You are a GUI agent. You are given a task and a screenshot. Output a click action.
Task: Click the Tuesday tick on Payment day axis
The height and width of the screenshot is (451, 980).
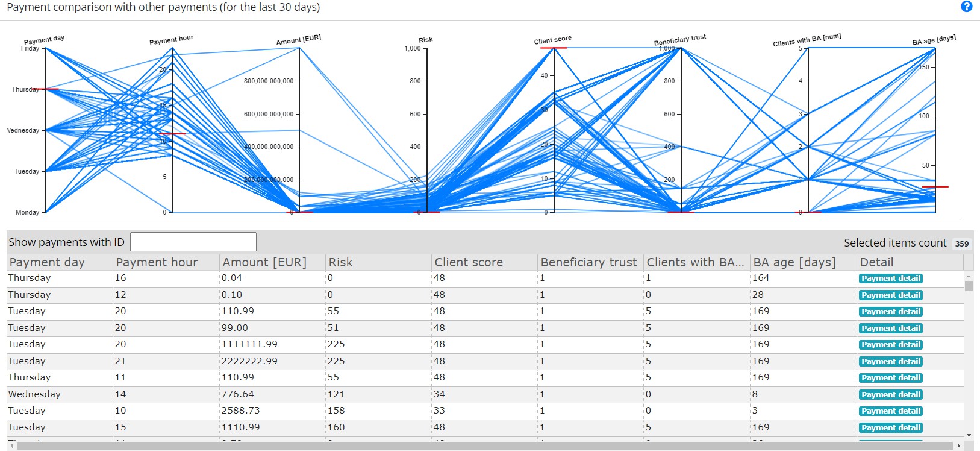point(27,171)
